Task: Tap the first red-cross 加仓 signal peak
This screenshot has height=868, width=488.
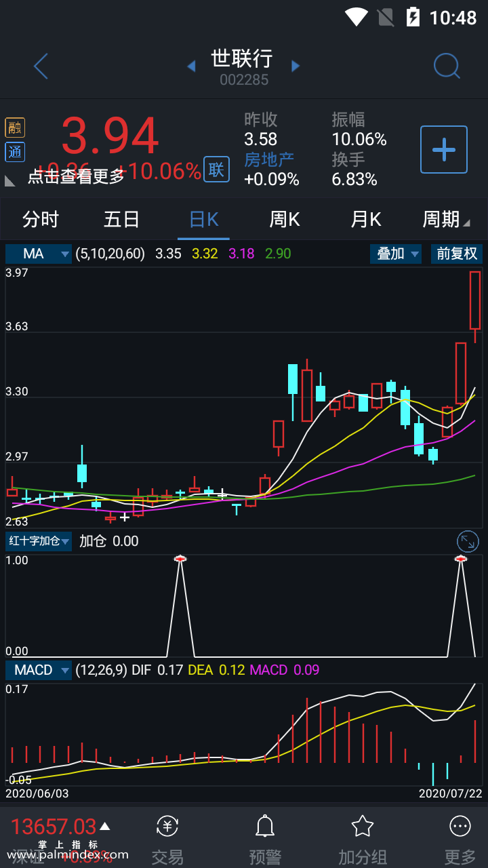Action: (180, 559)
